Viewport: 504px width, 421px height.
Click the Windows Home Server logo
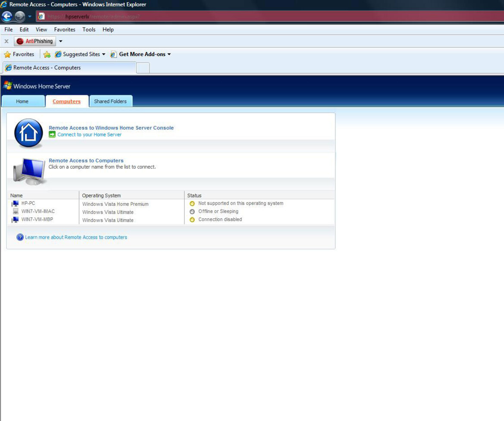tap(37, 86)
